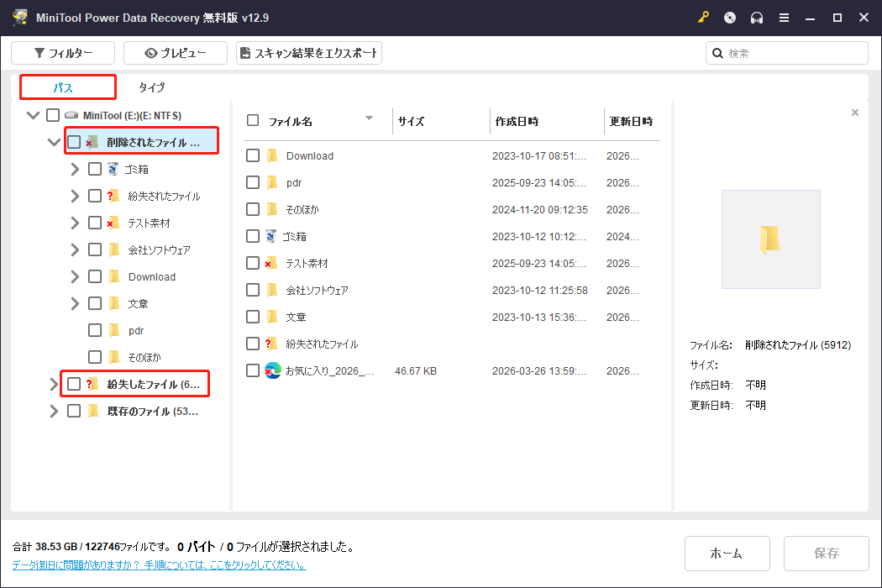
Task: Click the Download folder icon in tree
Action: tap(114, 277)
